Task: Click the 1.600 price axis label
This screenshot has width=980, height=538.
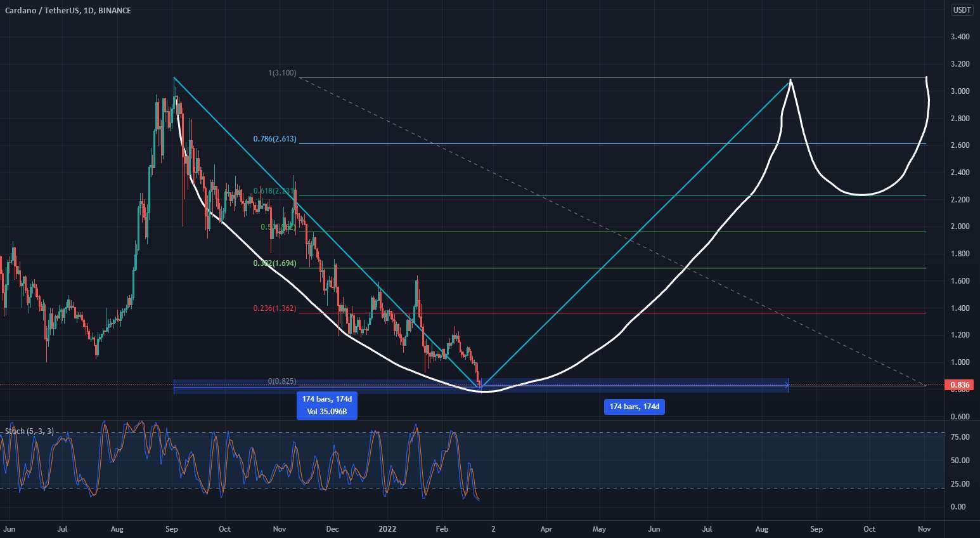Action: (x=960, y=281)
